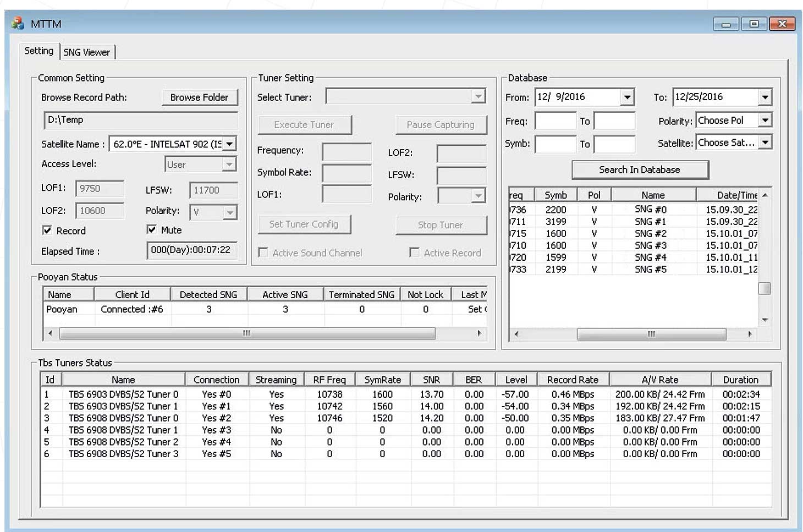Screen dimensions: 803x532
Task: Toggle the Mute checkbox
Action: pyautogui.click(x=152, y=229)
